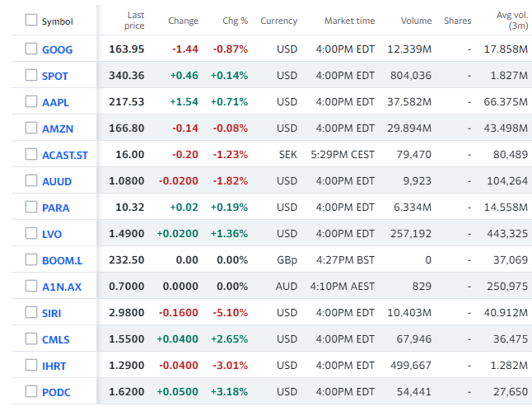
Task: Follow the CMLS ticker link
Action: pyautogui.click(x=56, y=339)
